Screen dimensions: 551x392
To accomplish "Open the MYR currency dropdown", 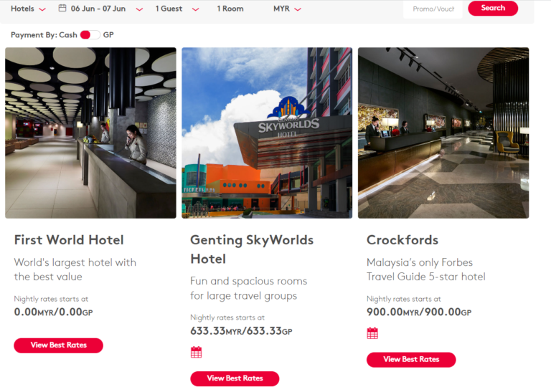I will [x=288, y=9].
